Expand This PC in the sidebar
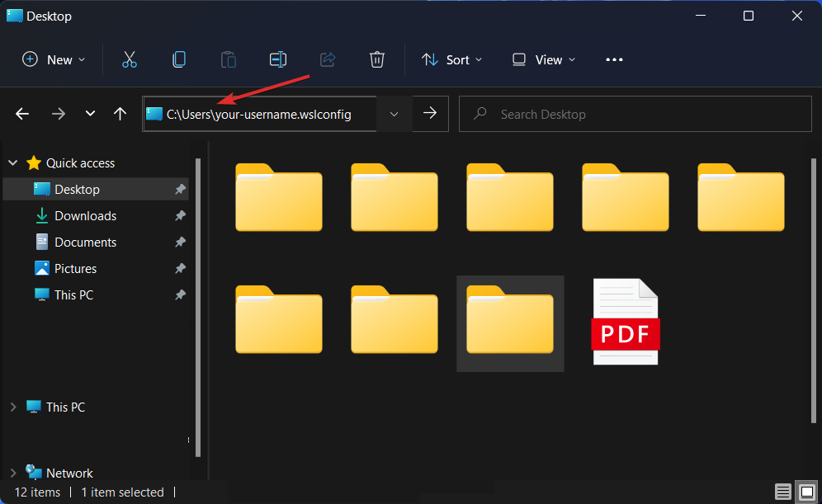This screenshot has width=822, height=504. point(12,407)
